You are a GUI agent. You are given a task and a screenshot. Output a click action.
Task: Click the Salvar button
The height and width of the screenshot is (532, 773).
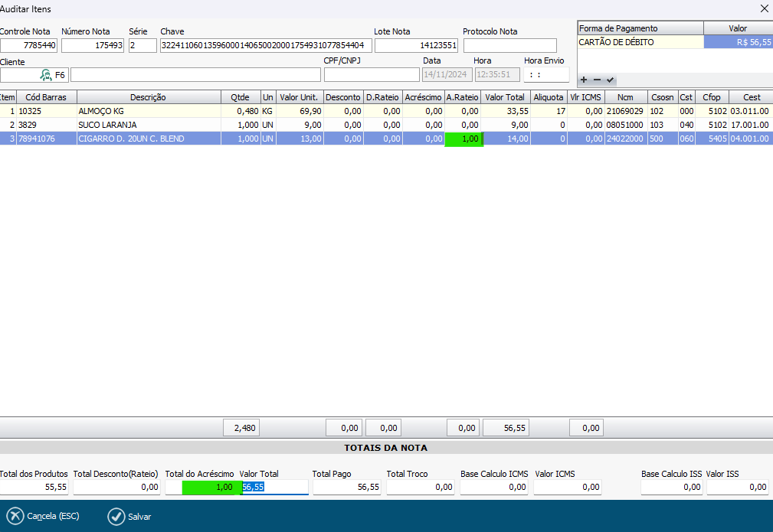tap(129, 516)
